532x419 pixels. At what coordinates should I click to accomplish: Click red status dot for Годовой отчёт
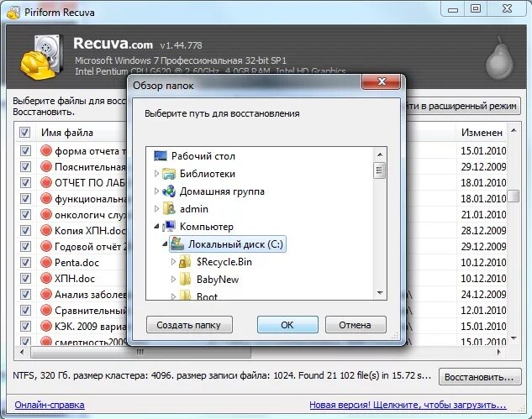(45, 246)
